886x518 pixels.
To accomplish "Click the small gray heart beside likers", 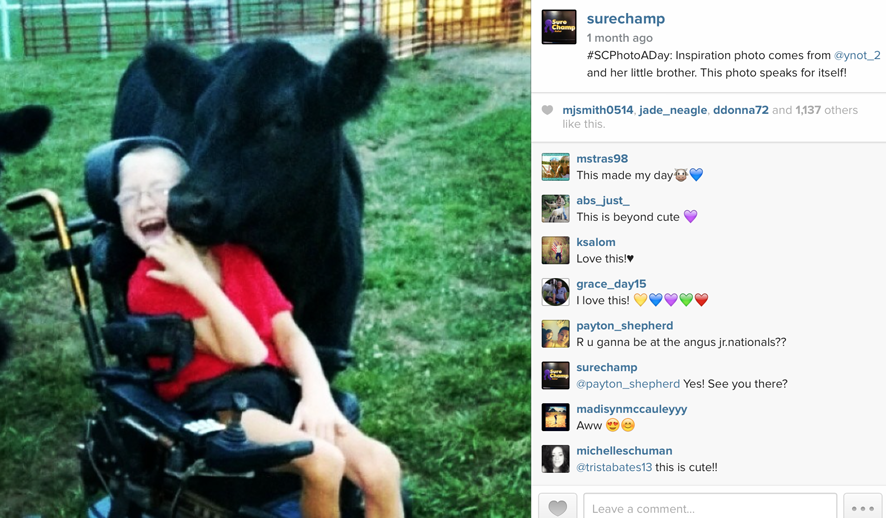I will (x=547, y=110).
